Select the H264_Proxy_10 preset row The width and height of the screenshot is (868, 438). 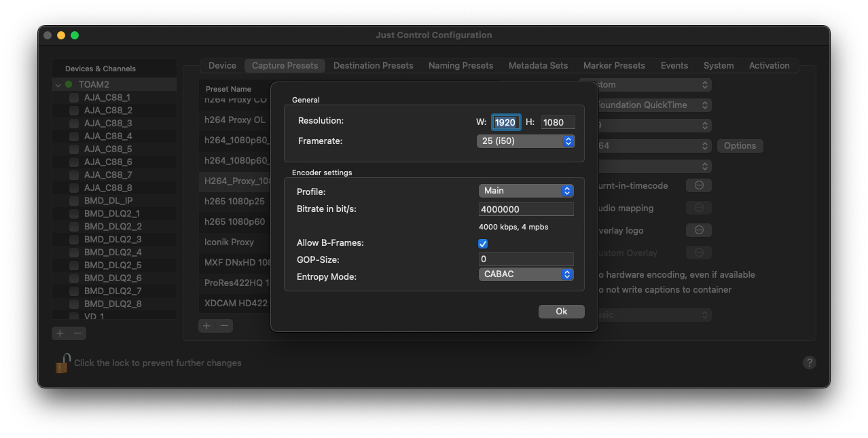point(235,181)
